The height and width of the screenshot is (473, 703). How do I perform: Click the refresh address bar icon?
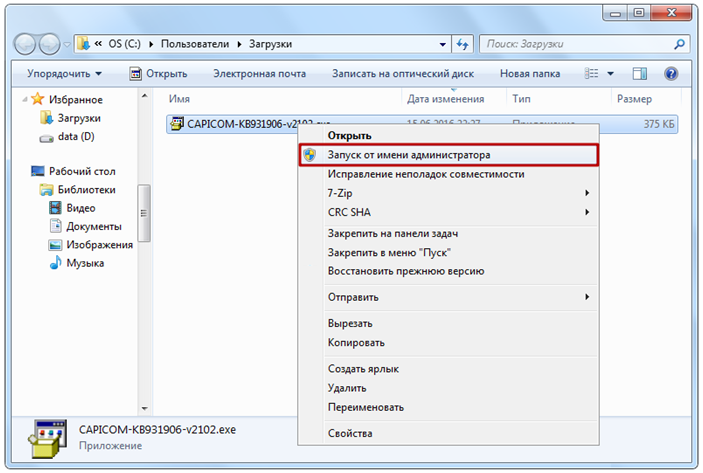pos(462,44)
